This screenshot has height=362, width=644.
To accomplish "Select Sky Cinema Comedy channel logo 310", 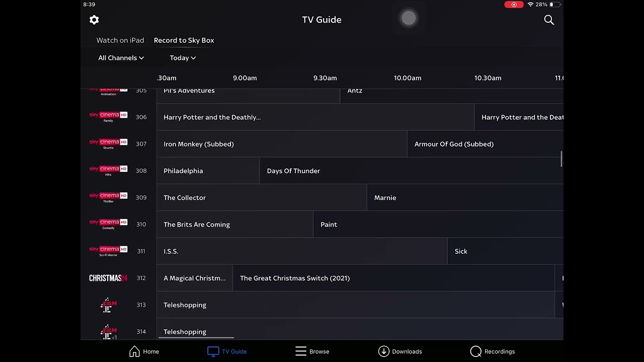I will click(x=108, y=224).
